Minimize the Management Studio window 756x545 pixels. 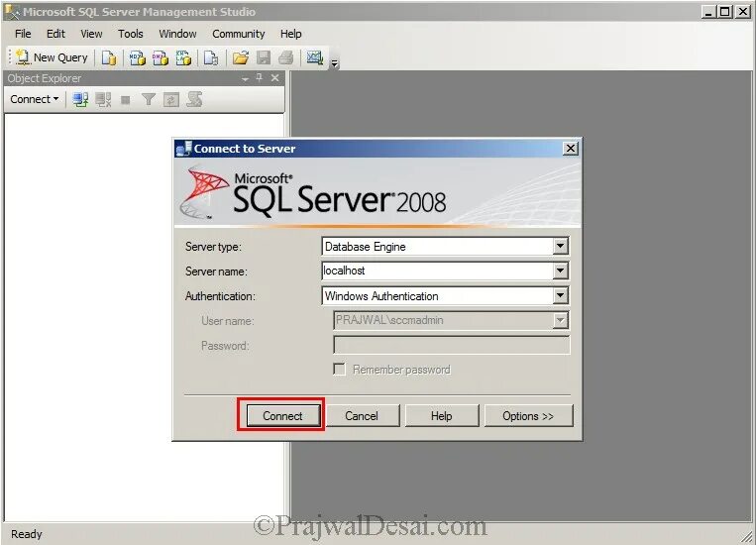(x=708, y=12)
